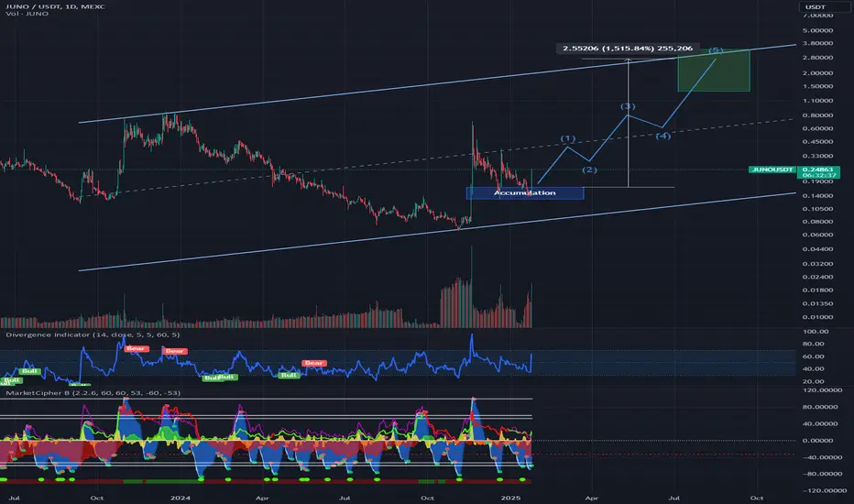Click the 0.02400 price axis label
The width and height of the screenshot is (854, 504).
click(x=817, y=277)
